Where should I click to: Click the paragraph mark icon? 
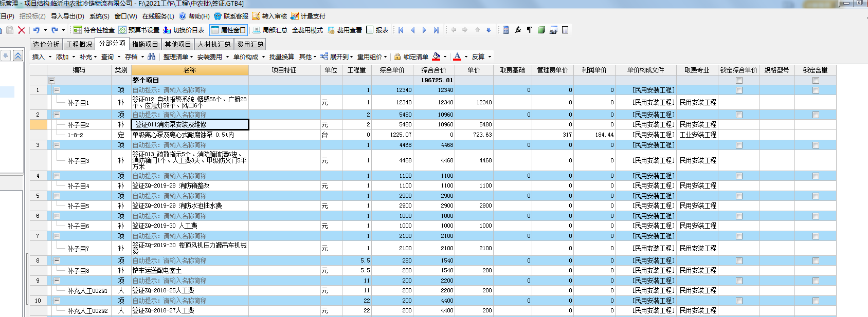[x=529, y=30]
